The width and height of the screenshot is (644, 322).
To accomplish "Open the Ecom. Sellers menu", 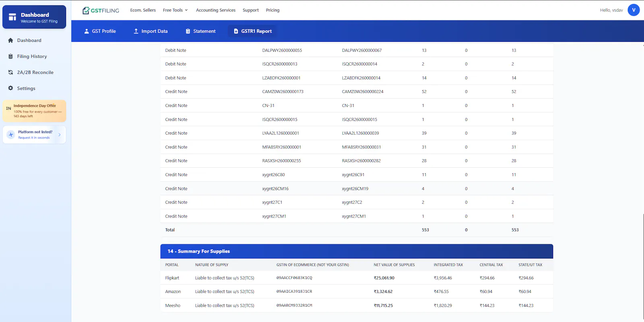I will coord(143,10).
